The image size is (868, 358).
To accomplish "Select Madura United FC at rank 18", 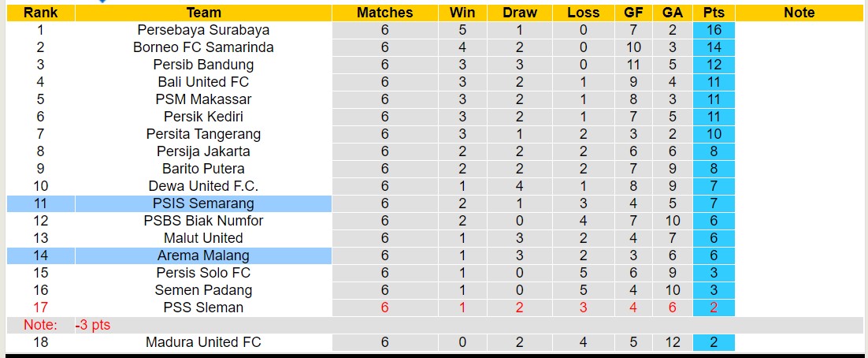I will (x=203, y=342).
